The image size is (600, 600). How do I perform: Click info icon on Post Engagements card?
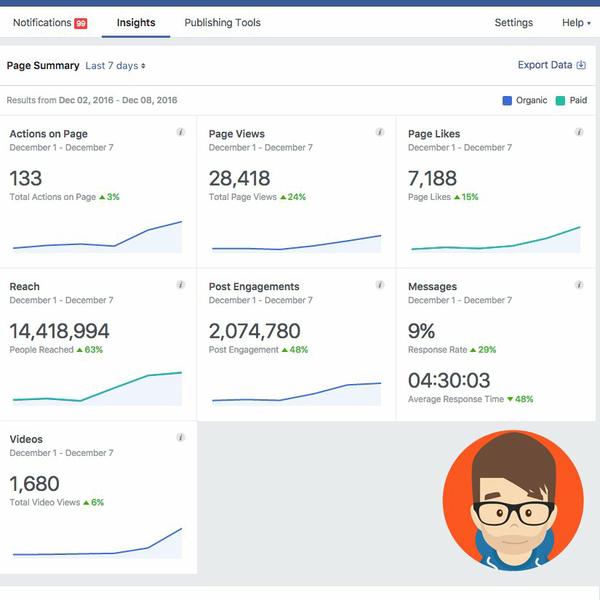[380, 285]
